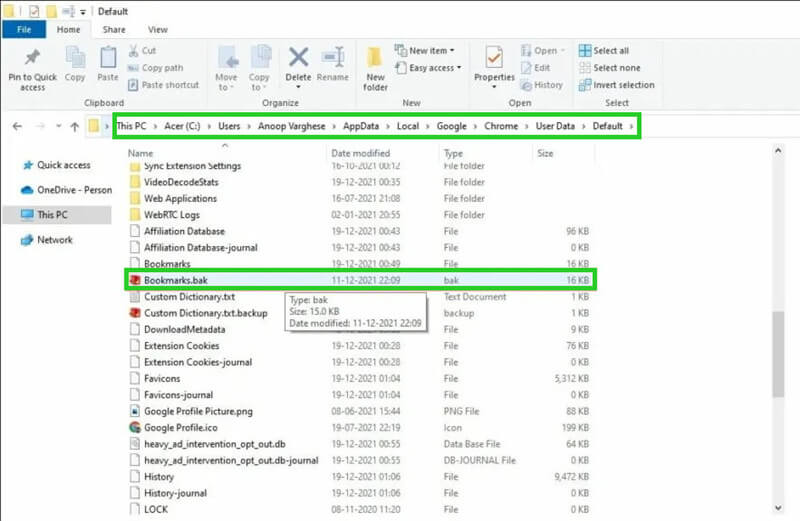Switch to the View ribbon tab

(x=158, y=30)
